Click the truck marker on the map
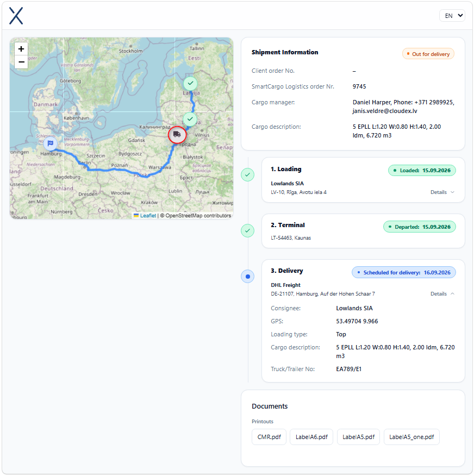Viewport: 474px width, 476px height. click(177, 134)
